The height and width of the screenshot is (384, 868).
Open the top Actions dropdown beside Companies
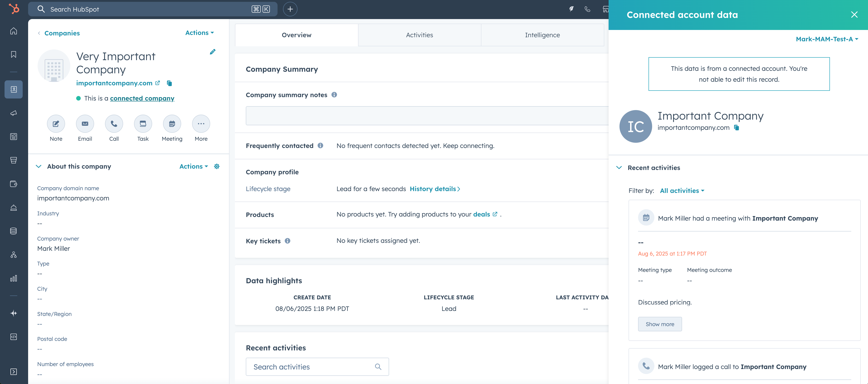[x=200, y=33]
